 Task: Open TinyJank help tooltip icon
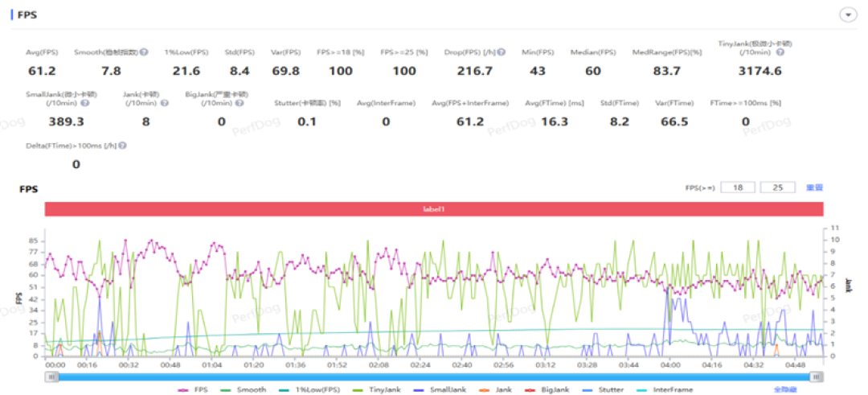coord(780,52)
